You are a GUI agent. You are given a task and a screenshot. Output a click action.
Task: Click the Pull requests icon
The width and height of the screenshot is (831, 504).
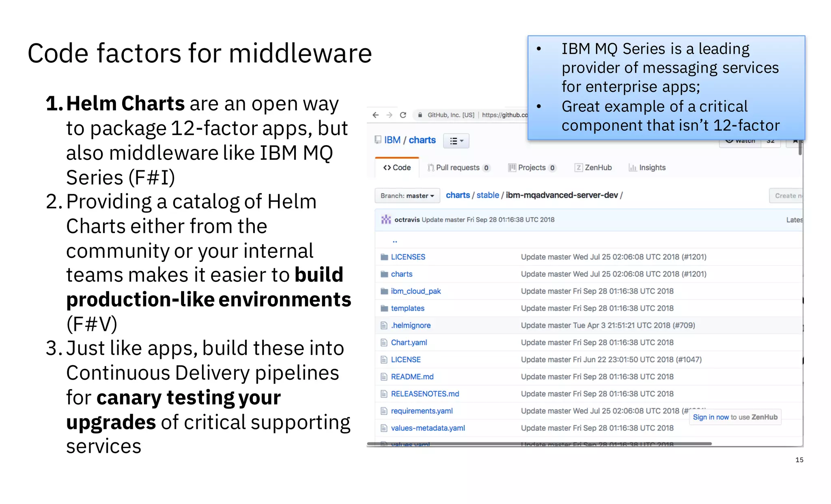[431, 167]
